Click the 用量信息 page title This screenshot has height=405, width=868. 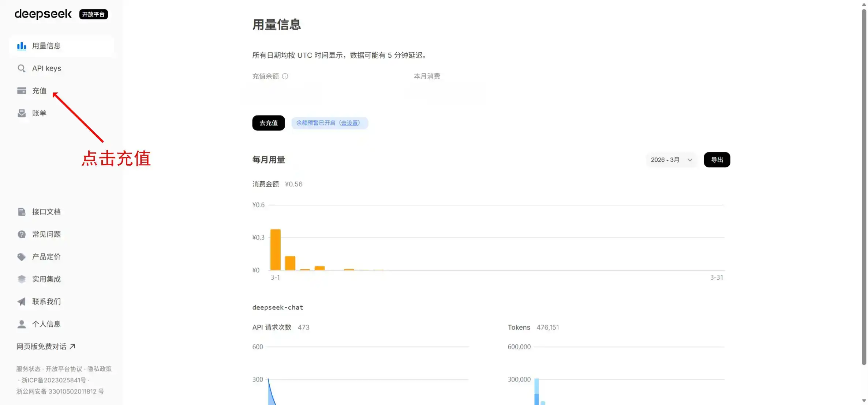tap(277, 25)
